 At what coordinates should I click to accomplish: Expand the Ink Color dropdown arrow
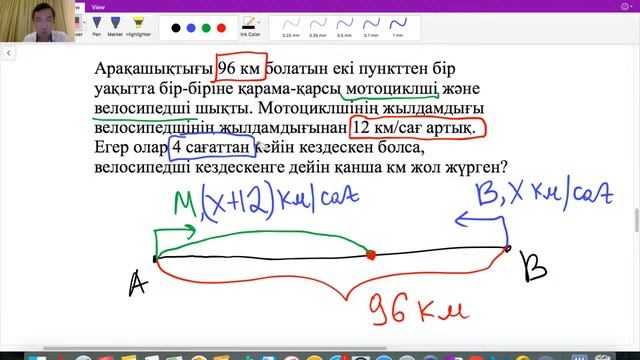click(259, 22)
